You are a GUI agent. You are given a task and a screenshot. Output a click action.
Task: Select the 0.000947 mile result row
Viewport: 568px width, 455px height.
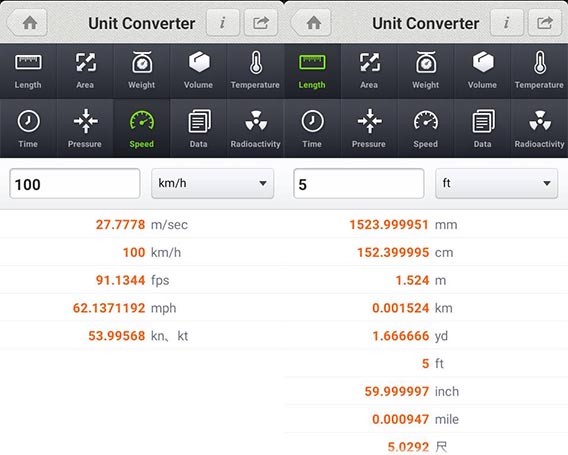pyautogui.click(x=426, y=419)
